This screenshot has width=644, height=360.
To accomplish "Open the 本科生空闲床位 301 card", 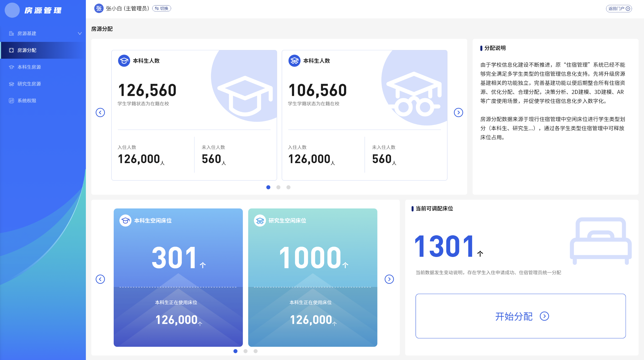I will click(178, 277).
